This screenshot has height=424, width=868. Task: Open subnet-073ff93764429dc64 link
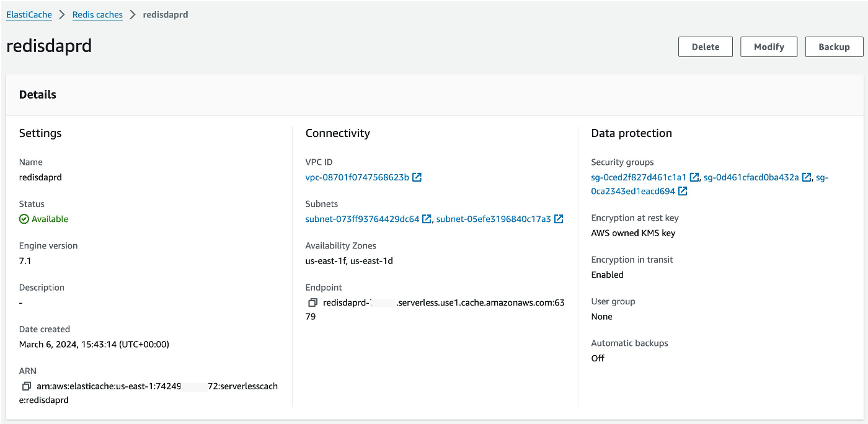[x=362, y=219]
